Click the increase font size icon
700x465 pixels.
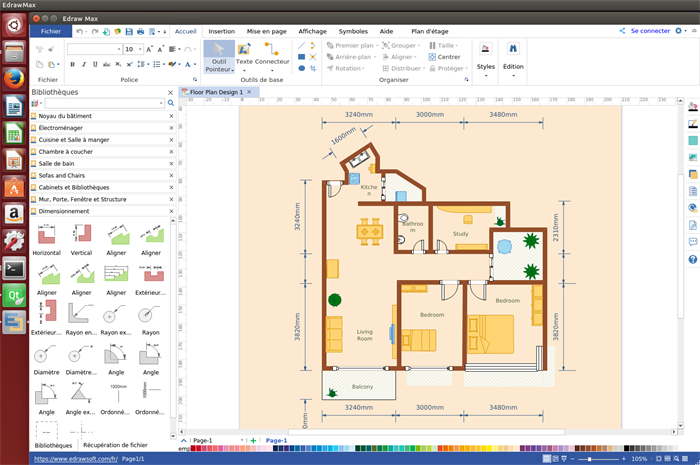tap(149, 49)
